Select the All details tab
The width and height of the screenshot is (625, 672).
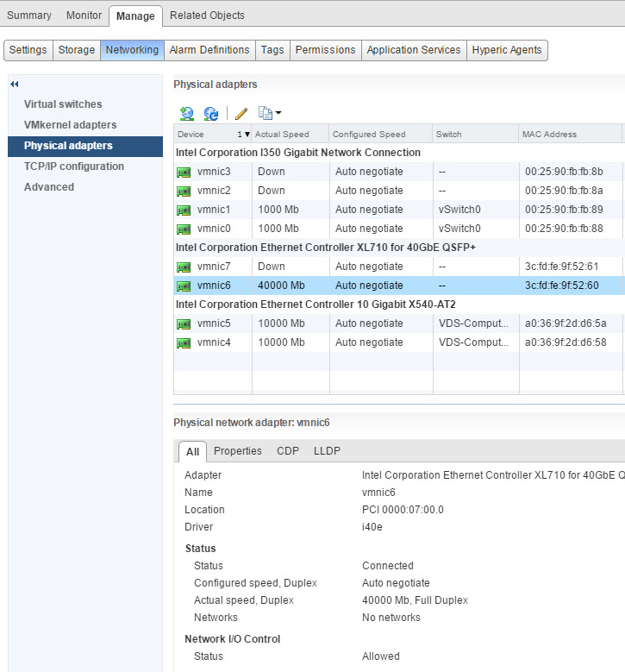tap(193, 452)
